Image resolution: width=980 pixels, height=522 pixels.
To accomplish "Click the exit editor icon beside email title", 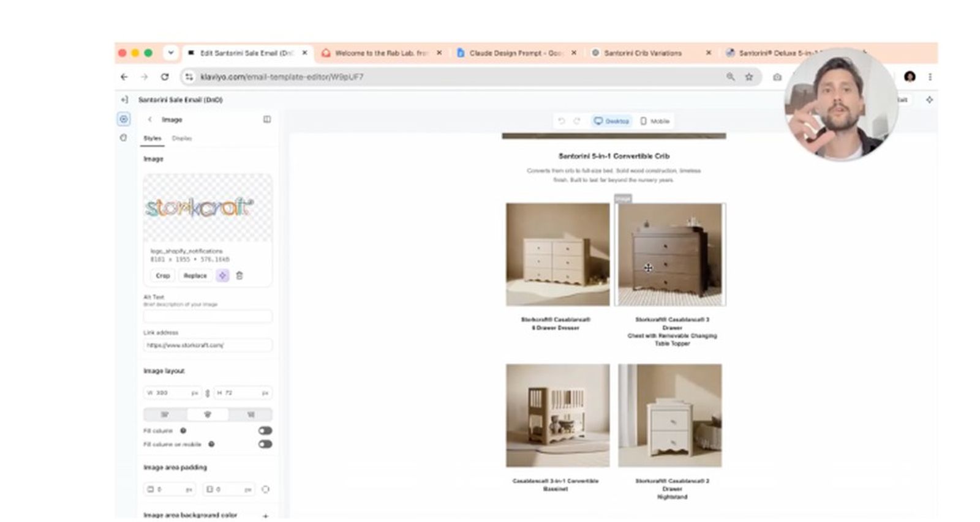I will [x=124, y=100].
